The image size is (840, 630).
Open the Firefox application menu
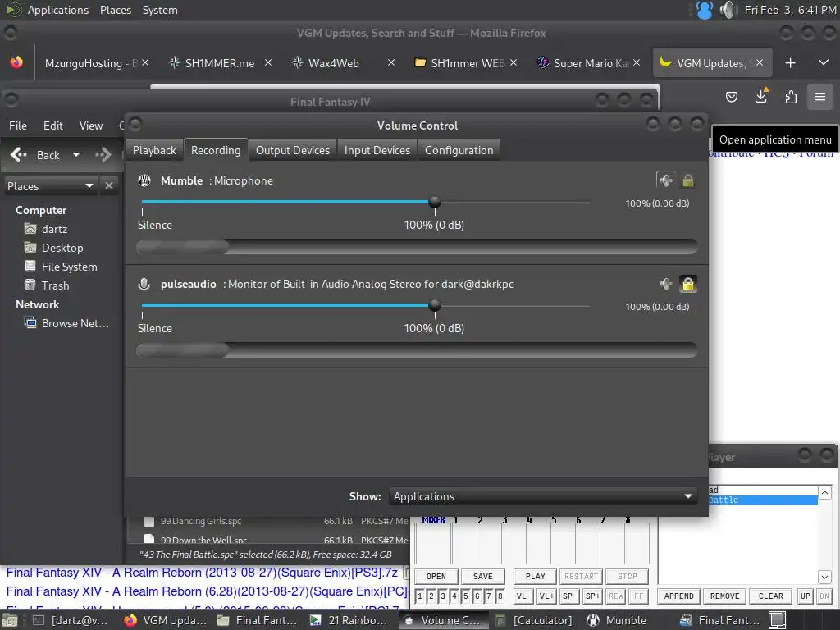pos(820,97)
